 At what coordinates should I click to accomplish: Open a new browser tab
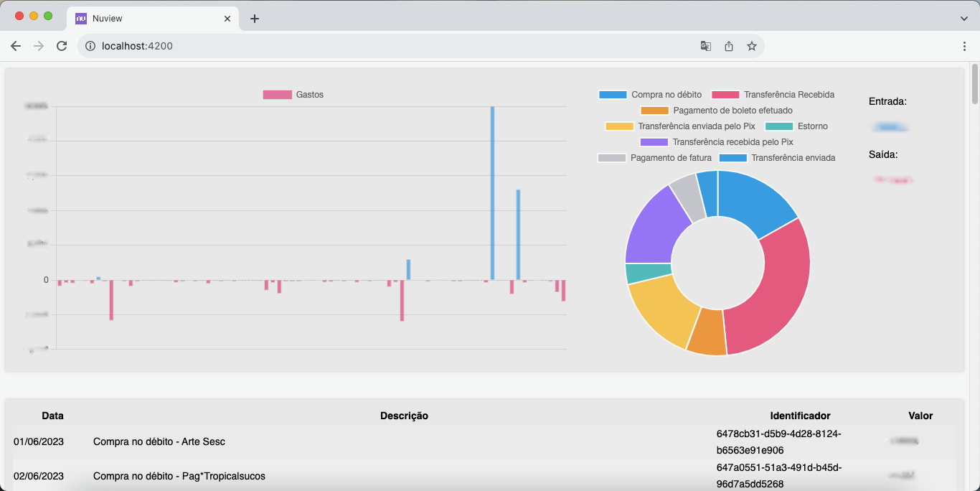[255, 19]
